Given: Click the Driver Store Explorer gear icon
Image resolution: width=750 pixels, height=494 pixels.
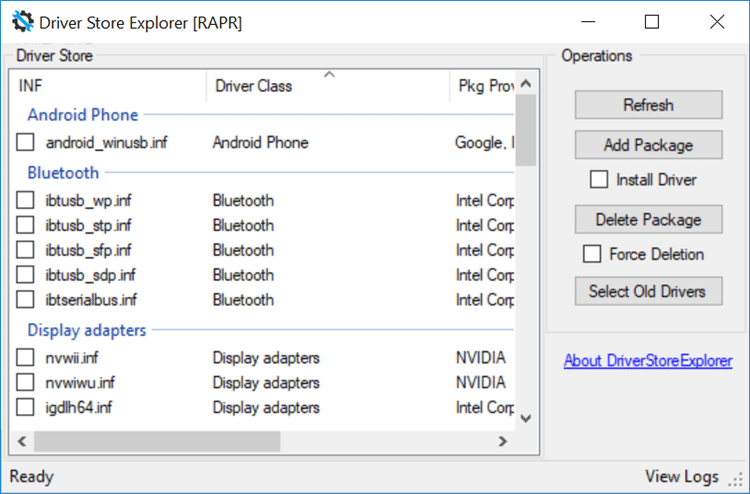Looking at the screenshot, I should tap(22, 22).
